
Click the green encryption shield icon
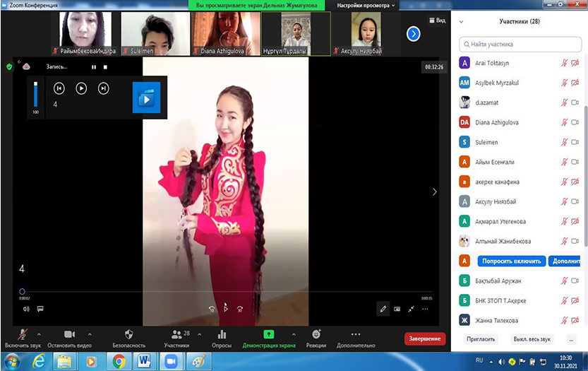click(x=9, y=66)
